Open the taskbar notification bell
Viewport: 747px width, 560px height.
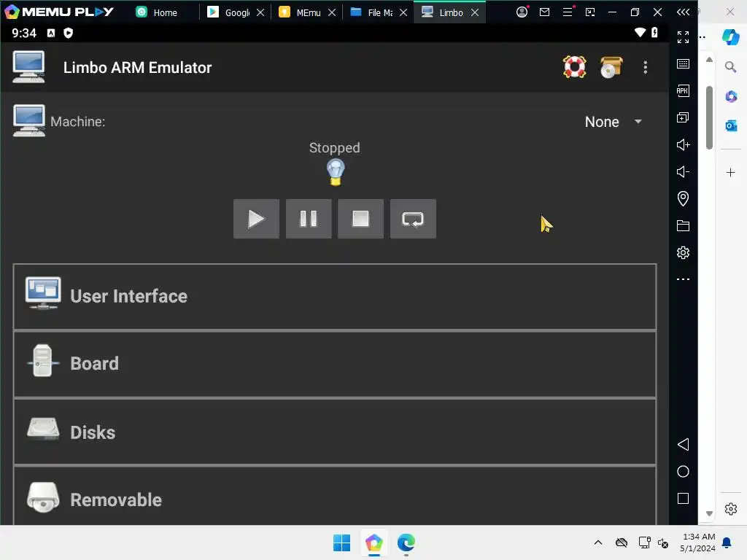click(x=727, y=542)
